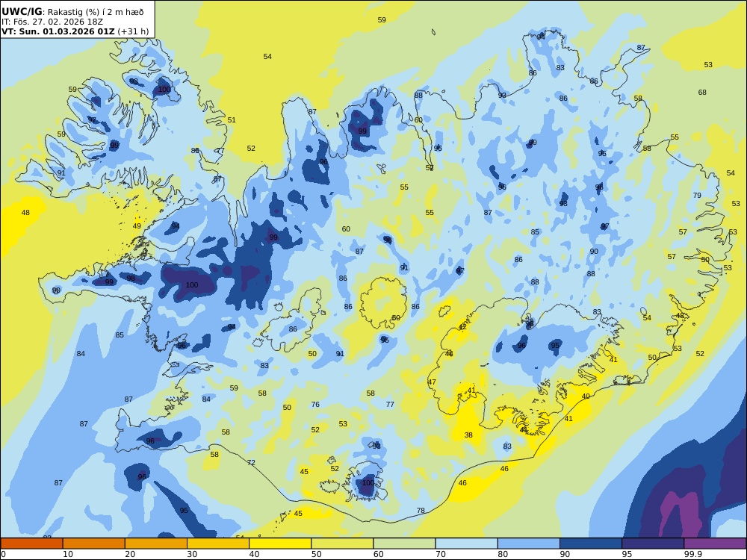This screenshot has width=747, height=560.
Task: Click the humidity value 68 on the map
Action: click(702, 93)
